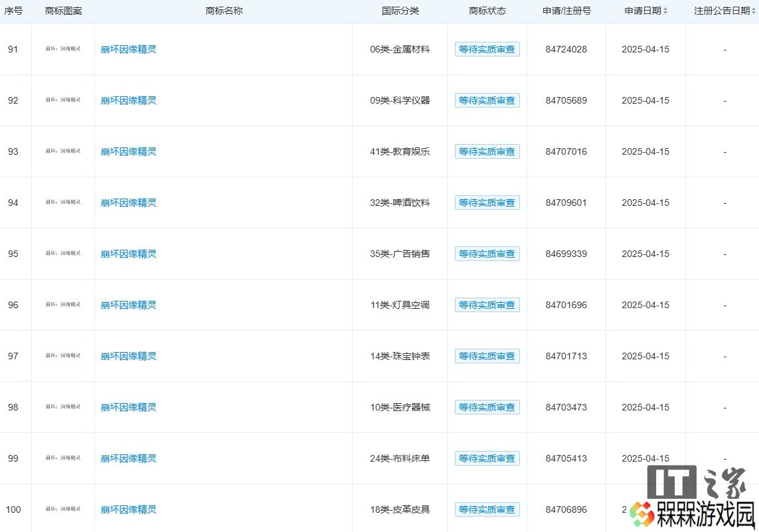
Task: View trademark image thumbnail in row 97
Action: [63, 356]
